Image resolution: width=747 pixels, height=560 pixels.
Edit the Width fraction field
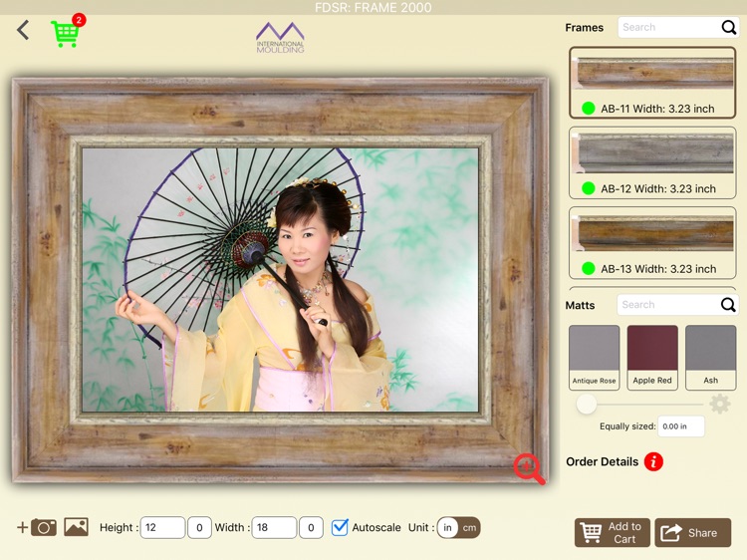311,527
